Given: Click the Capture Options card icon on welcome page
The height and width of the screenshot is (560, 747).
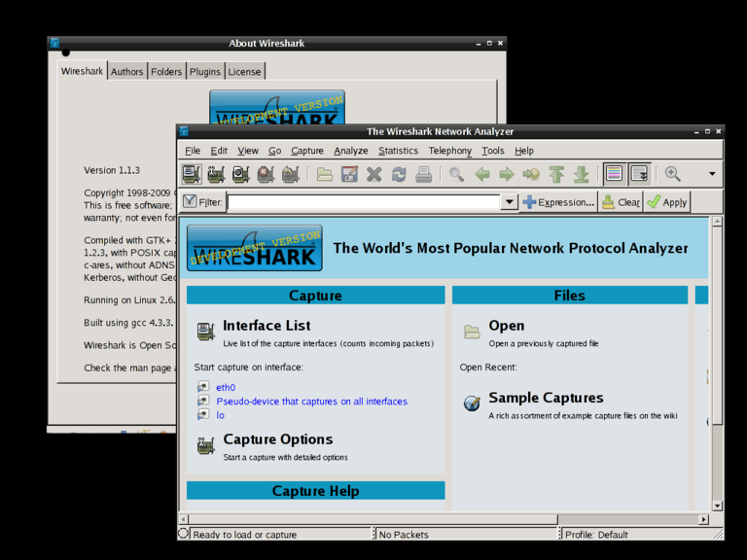Looking at the screenshot, I should [x=206, y=445].
